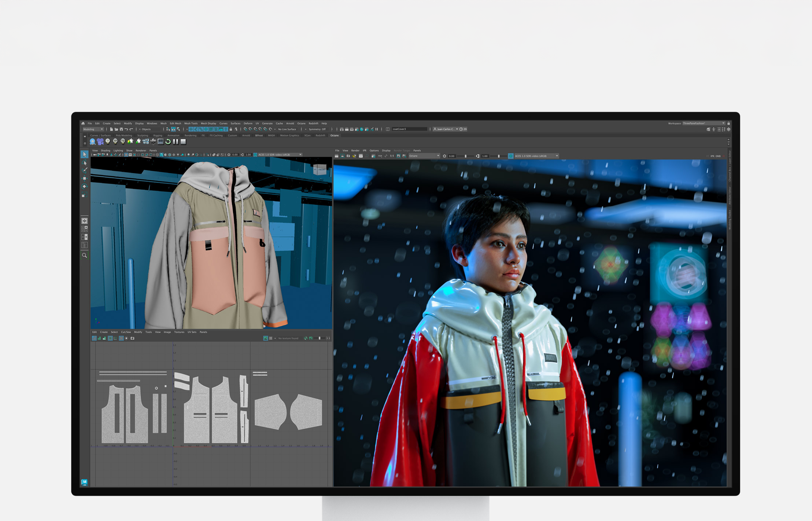
Task: Select the arrow Select tool in toolbox
Action: 85,154
